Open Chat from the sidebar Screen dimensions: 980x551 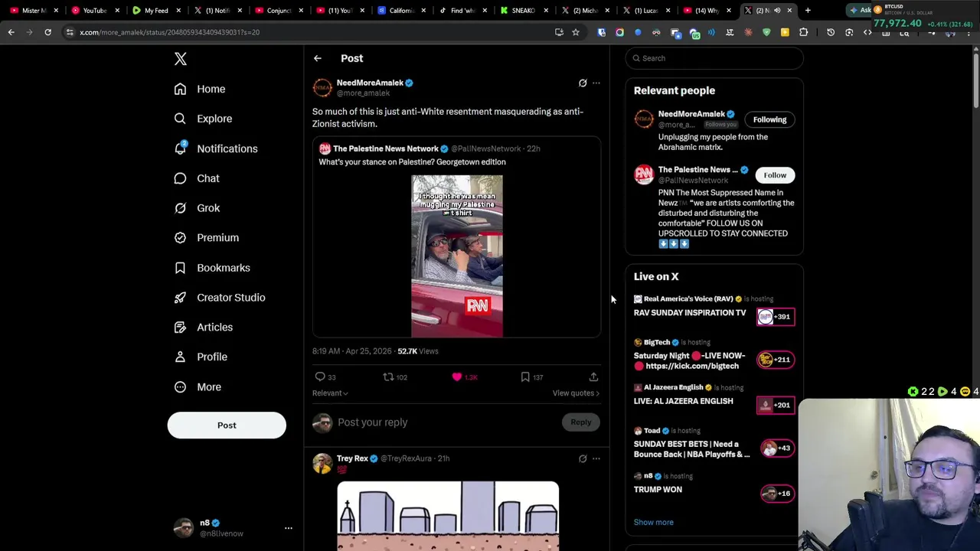pyautogui.click(x=196, y=178)
